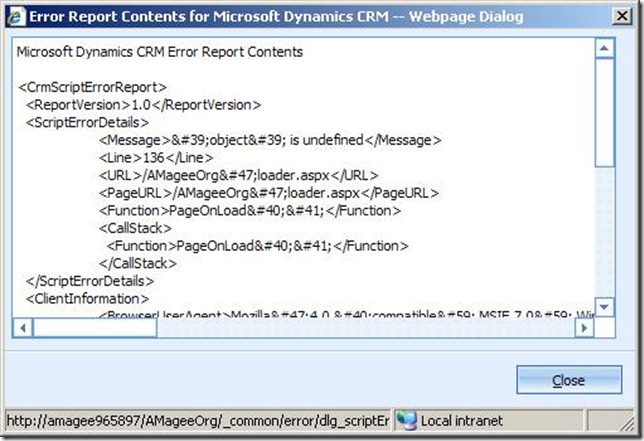
Task: Click the ClientInformation tag line
Action: coord(89,298)
